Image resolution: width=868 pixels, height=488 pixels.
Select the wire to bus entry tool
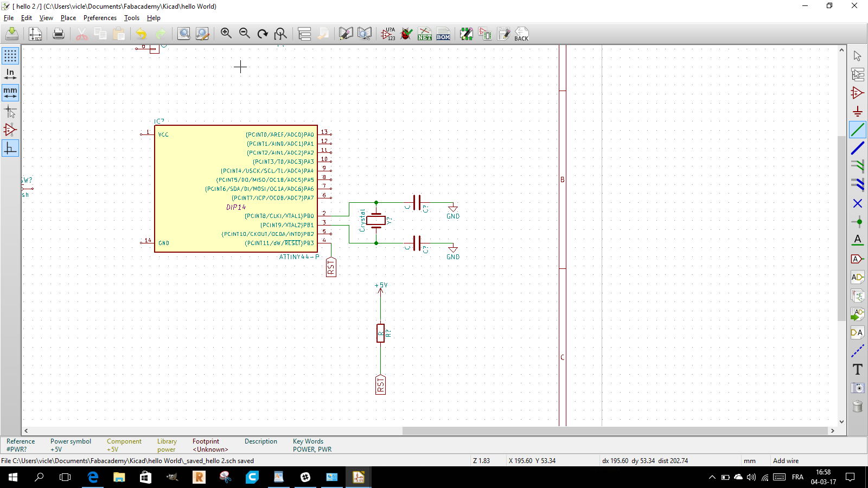pos(858,166)
